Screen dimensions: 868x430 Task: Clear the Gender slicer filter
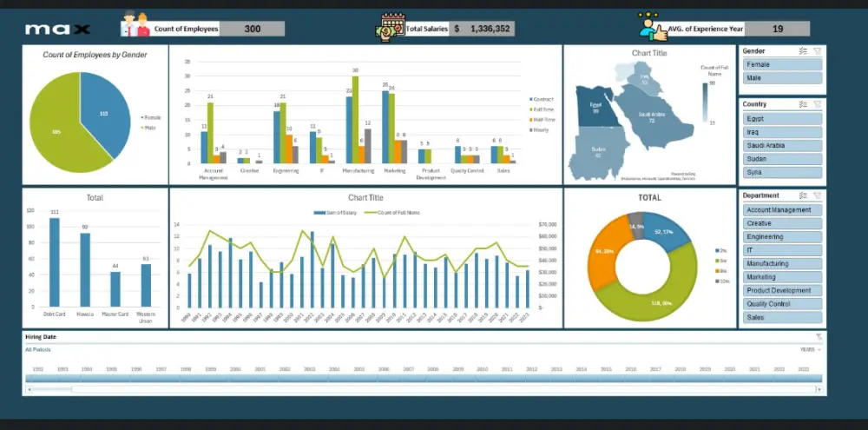[x=817, y=51]
